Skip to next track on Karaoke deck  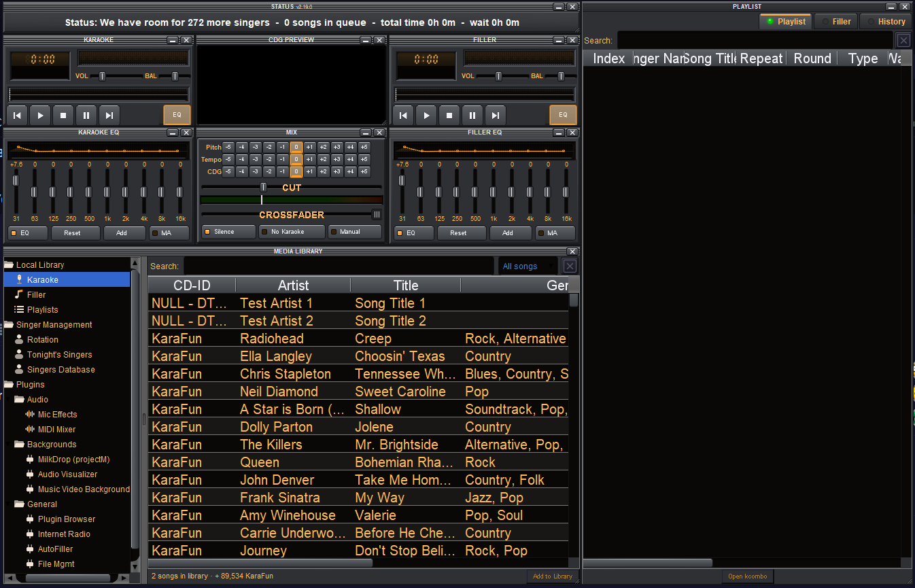coord(109,116)
